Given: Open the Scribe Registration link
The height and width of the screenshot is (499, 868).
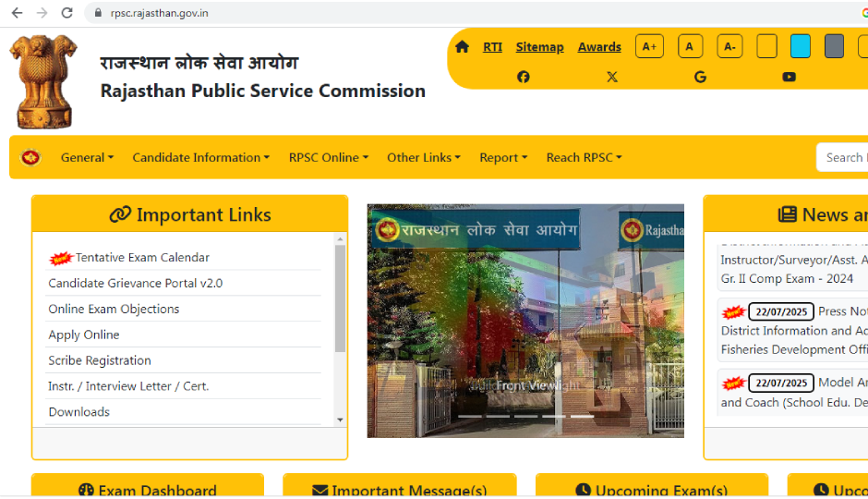Looking at the screenshot, I should point(100,360).
